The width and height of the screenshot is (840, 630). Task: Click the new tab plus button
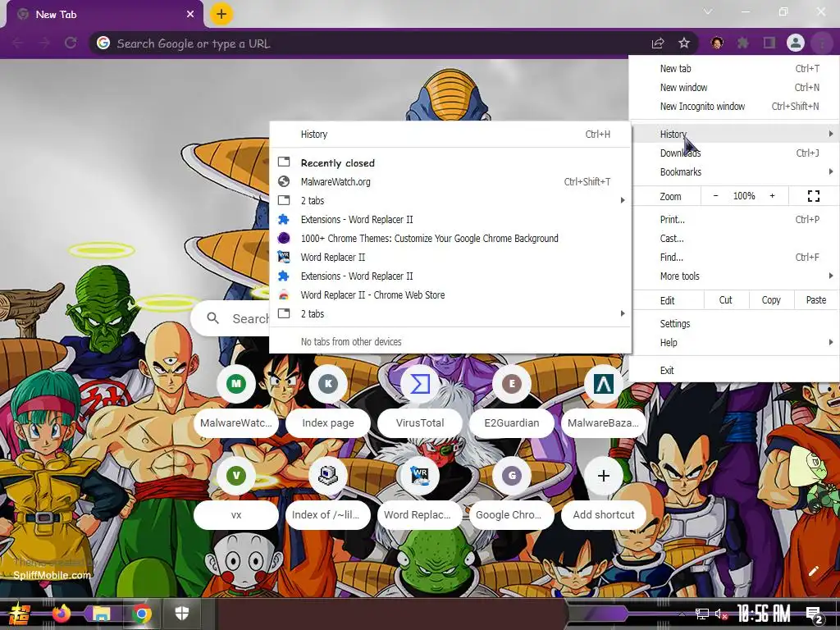point(221,14)
